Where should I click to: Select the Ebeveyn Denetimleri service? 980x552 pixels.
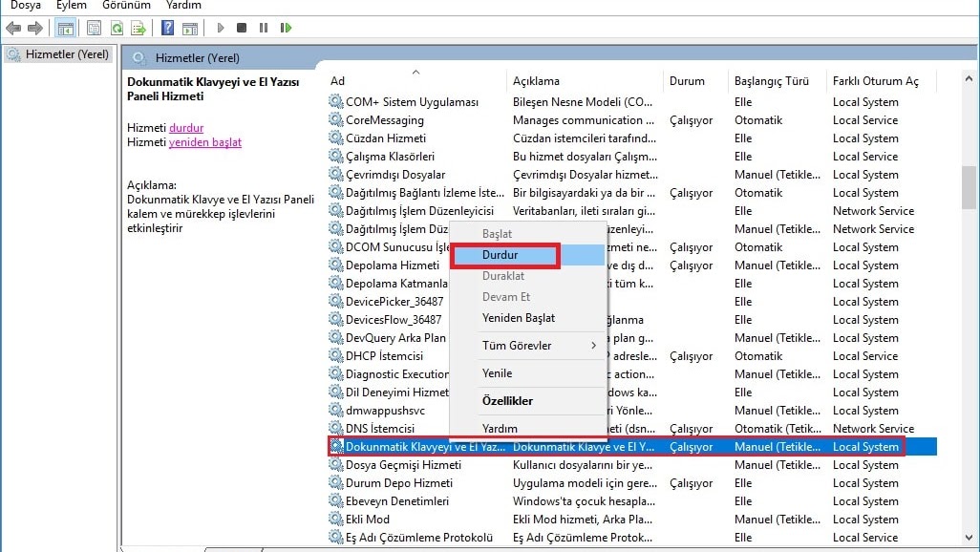(631, 500)
